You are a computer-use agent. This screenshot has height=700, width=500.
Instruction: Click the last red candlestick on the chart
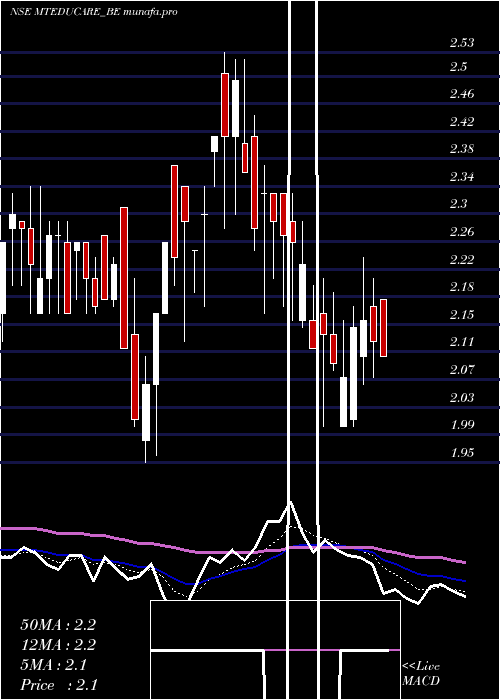click(383, 328)
